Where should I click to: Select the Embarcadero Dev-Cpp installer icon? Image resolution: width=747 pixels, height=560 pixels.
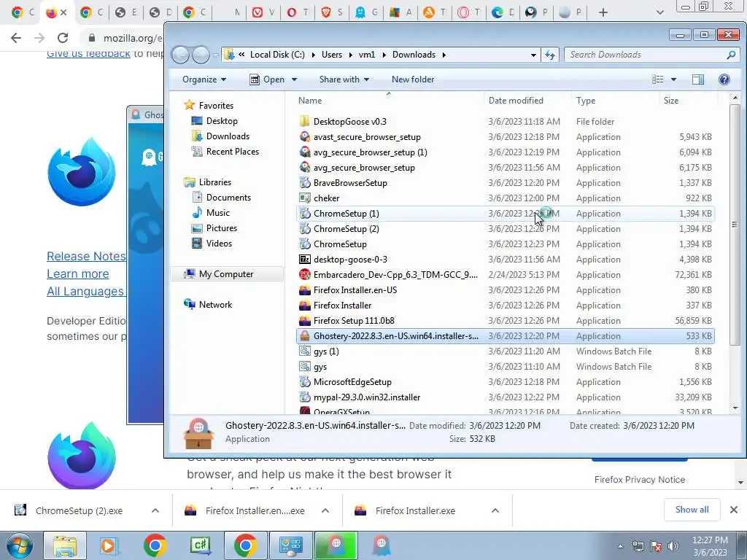coord(305,275)
